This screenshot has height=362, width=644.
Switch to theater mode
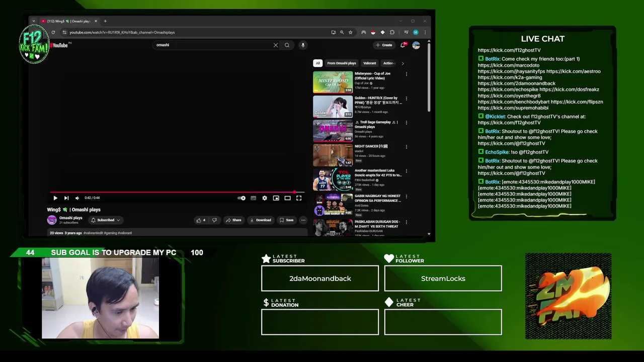tap(287, 198)
